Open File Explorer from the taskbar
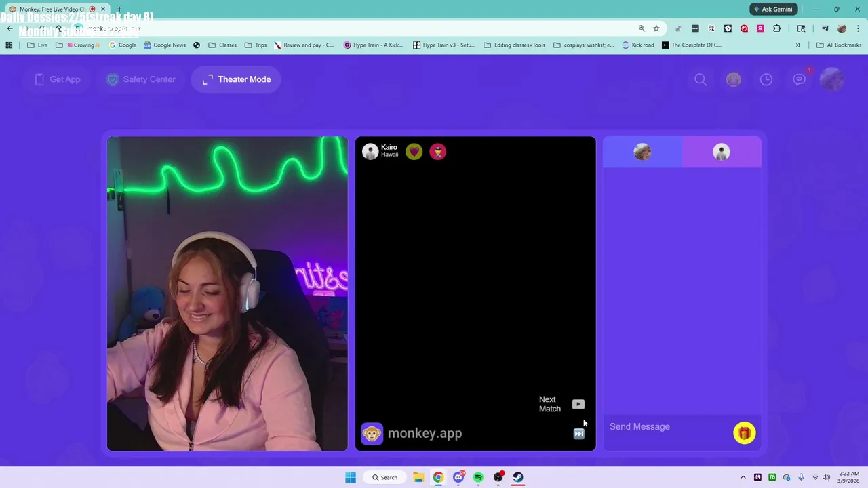 coord(418,477)
